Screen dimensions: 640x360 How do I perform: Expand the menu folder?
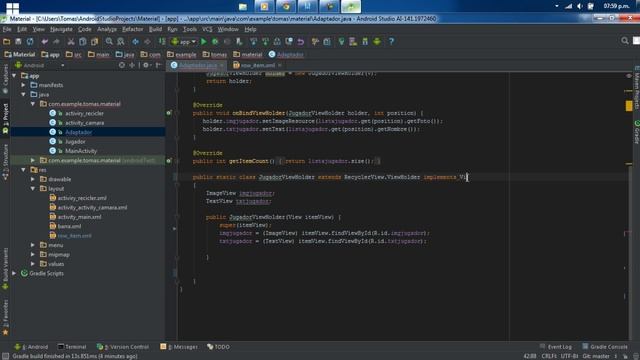(x=33, y=245)
